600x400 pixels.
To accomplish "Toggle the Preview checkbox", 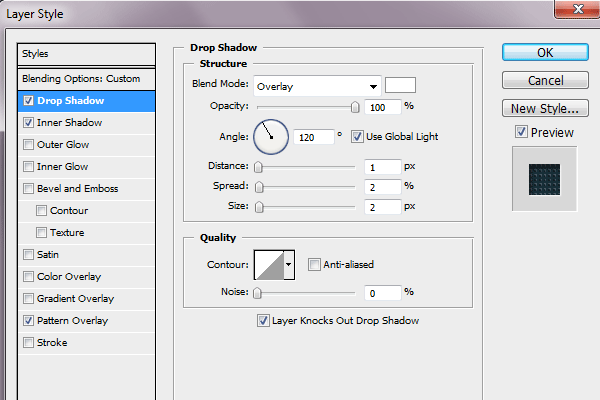I will (520, 132).
